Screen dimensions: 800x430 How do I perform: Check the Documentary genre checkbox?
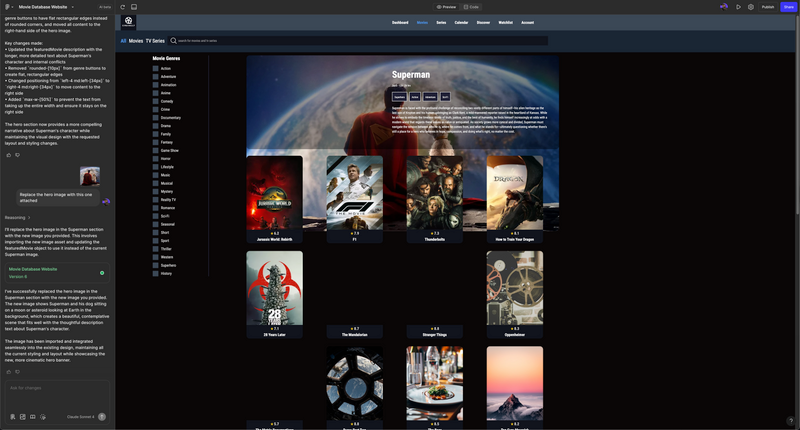coord(156,117)
